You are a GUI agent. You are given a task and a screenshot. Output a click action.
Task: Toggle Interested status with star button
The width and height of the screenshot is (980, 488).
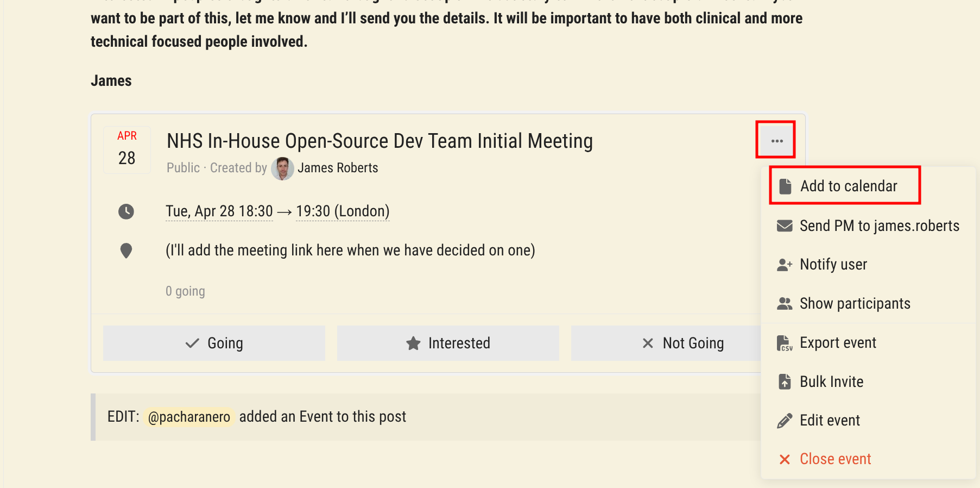click(448, 343)
